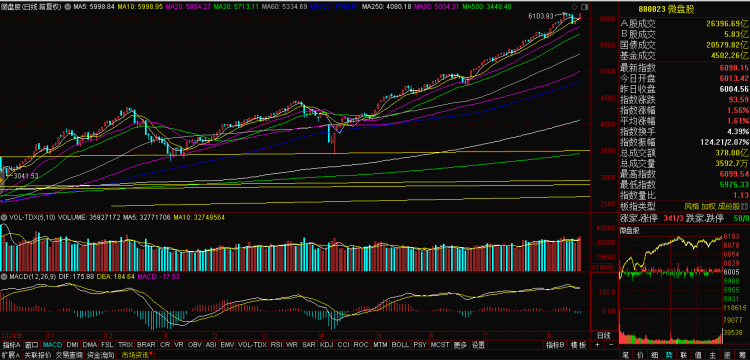Switch indicator to KDJ
Image resolution: width=750 pixels, height=360 pixels.
(327, 345)
